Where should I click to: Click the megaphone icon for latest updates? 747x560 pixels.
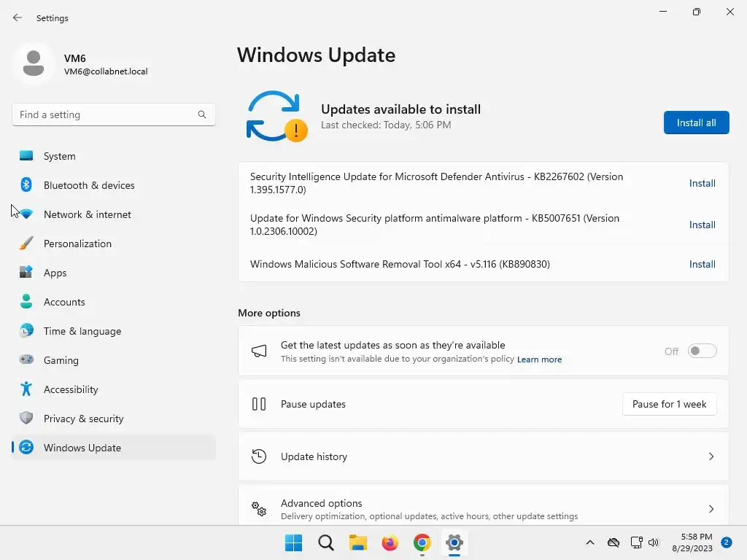(x=259, y=351)
